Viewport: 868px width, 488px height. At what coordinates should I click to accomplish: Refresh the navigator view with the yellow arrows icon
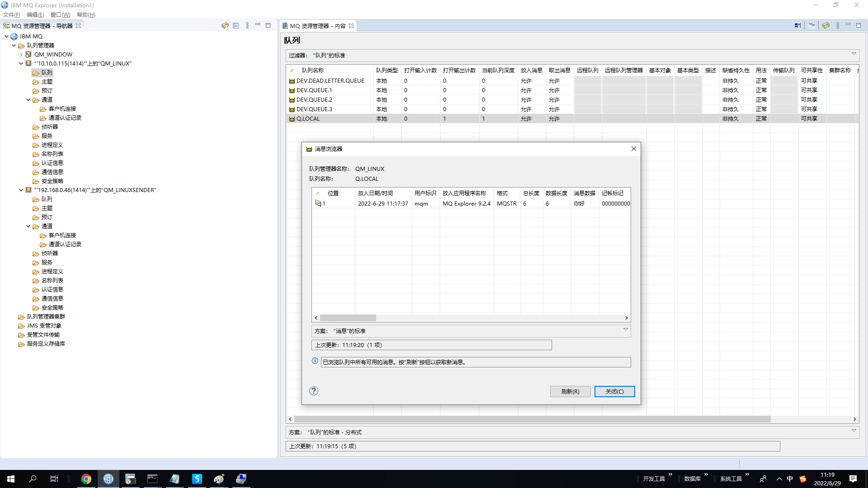pyautogui.click(x=225, y=26)
